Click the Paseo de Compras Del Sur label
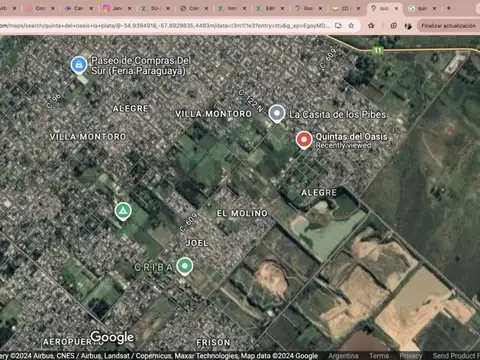480x360 pixels. pos(141,65)
